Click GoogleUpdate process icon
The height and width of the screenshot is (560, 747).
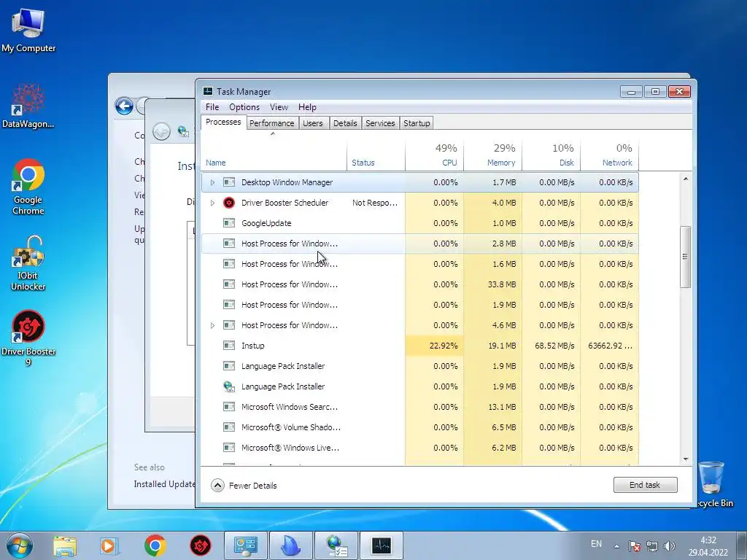click(x=229, y=223)
